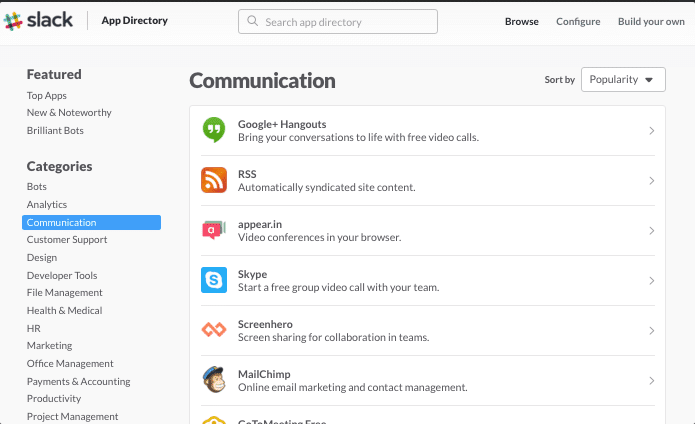Select the Health & Medical category
695x424 pixels.
click(x=64, y=311)
